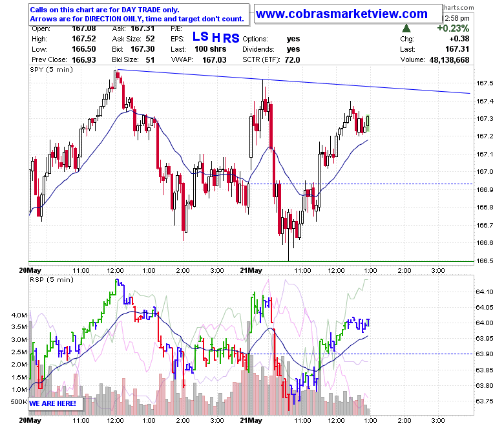Click the DAY TRADE only notice box
The width and height of the screenshot is (504, 426).
point(138,14)
